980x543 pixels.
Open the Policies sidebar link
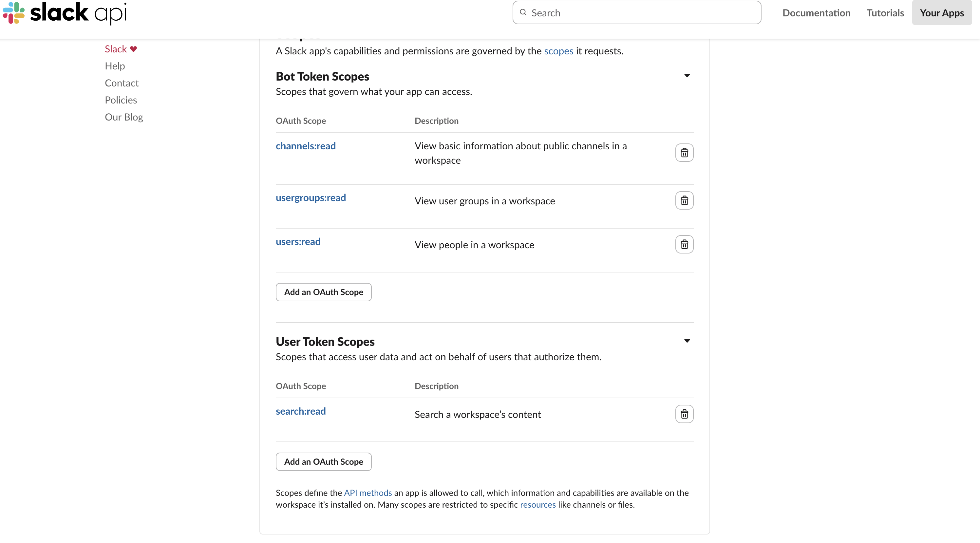[121, 100]
